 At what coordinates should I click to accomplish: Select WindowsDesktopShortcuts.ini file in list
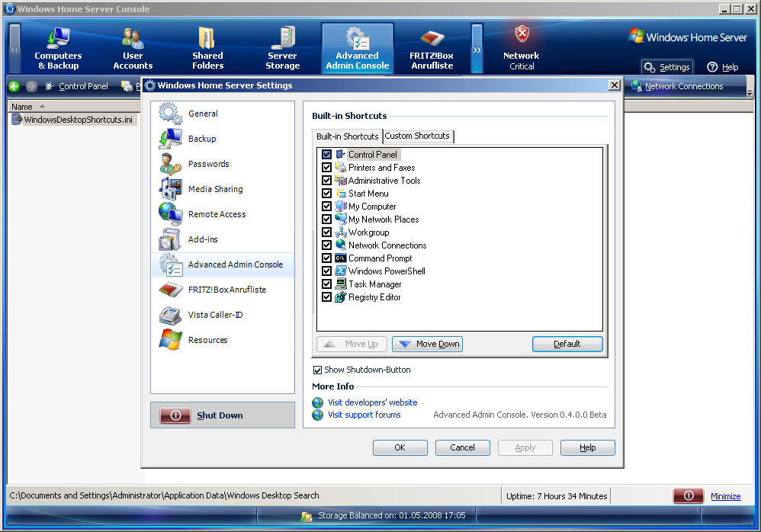click(78, 120)
